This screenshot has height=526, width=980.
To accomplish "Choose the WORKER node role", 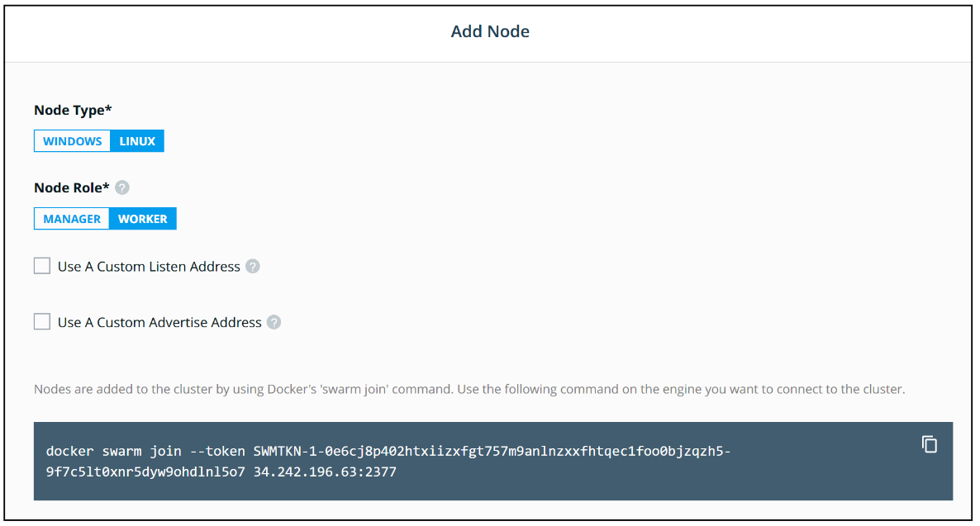I will click(x=142, y=219).
